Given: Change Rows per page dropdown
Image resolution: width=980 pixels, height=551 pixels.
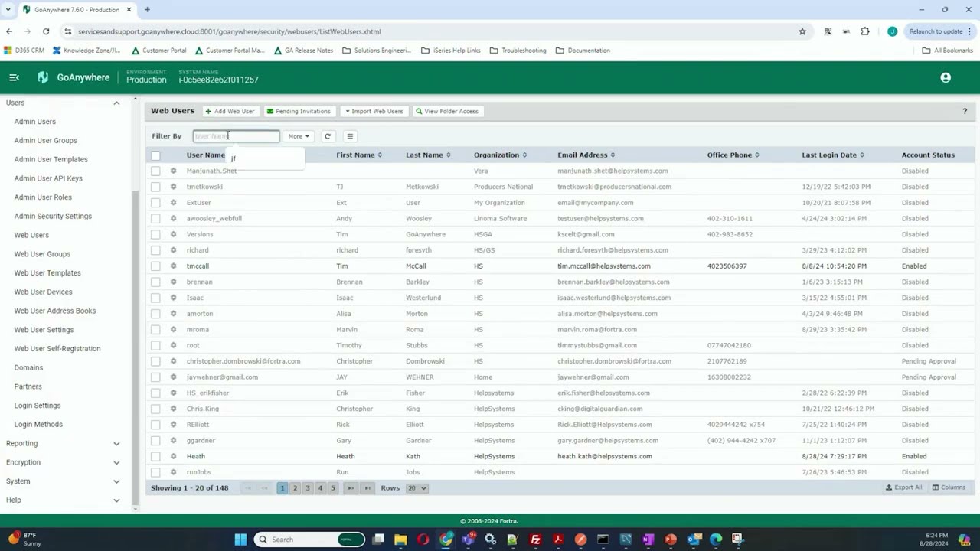Looking at the screenshot, I should 416,488.
